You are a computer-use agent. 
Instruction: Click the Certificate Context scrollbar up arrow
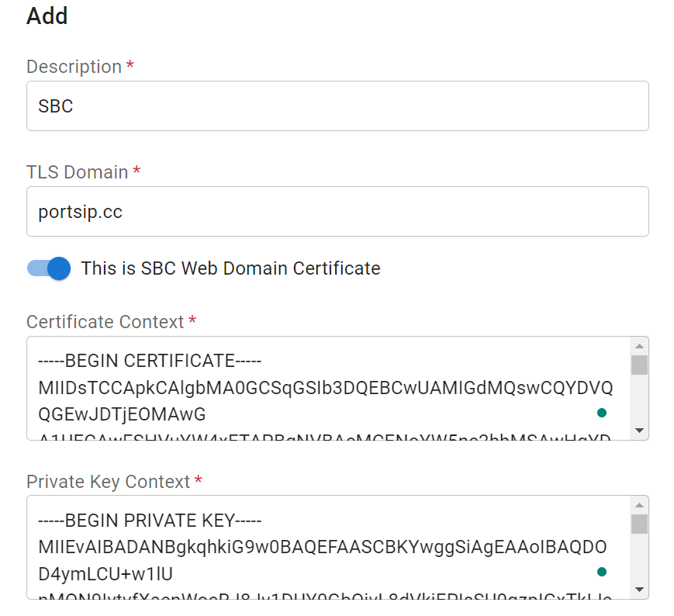click(639, 346)
